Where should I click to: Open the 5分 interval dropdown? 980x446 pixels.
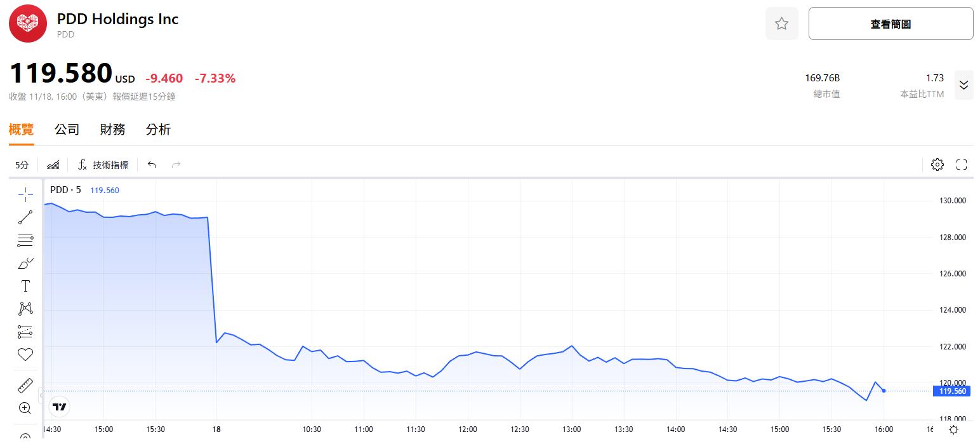point(22,165)
